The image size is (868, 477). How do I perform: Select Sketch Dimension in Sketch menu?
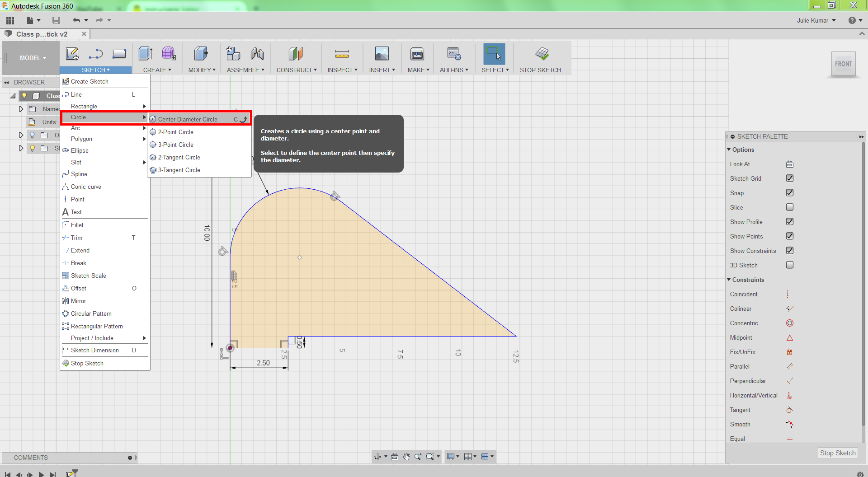pyautogui.click(x=105, y=350)
